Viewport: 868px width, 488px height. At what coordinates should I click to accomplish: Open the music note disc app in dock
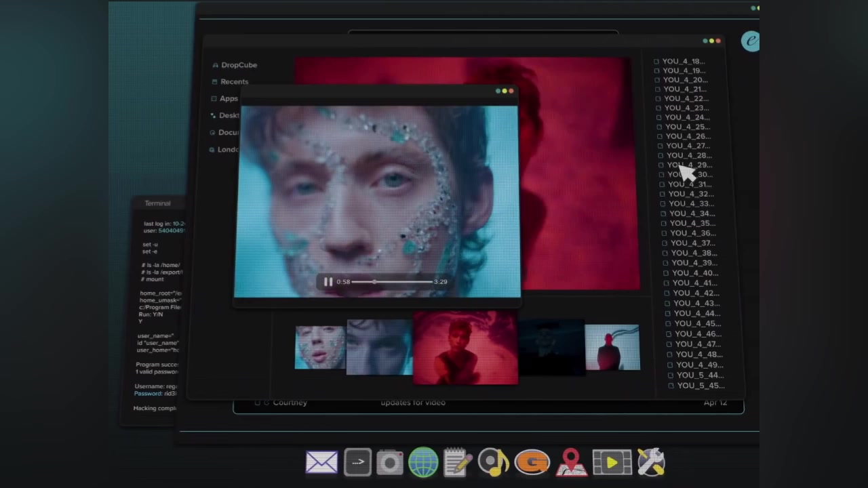pos(494,463)
